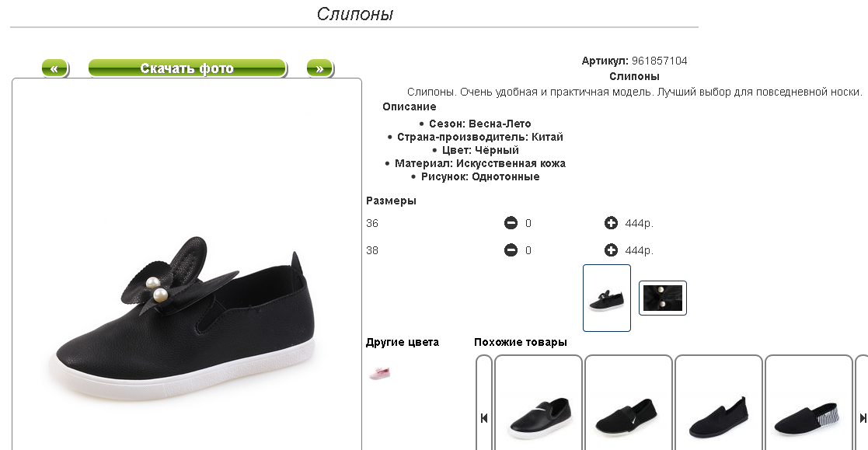Jump to last item in similar products carousel
Image resolution: width=868 pixels, height=450 pixels.
pyautogui.click(x=863, y=418)
